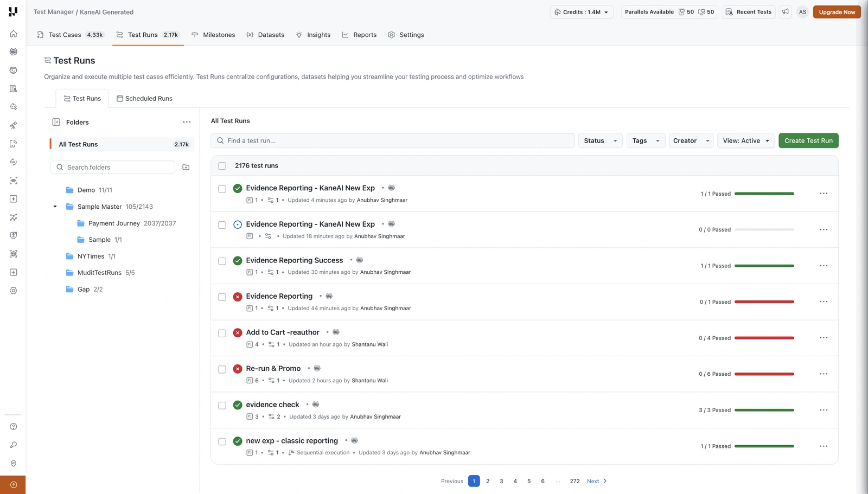868x494 pixels.
Task: Click the shield icon in left sidebar
Action: tap(14, 235)
